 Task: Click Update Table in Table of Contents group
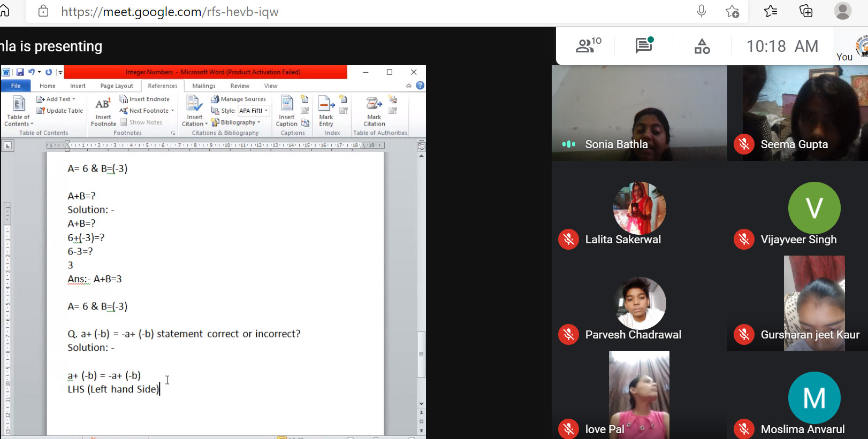click(59, 111)
